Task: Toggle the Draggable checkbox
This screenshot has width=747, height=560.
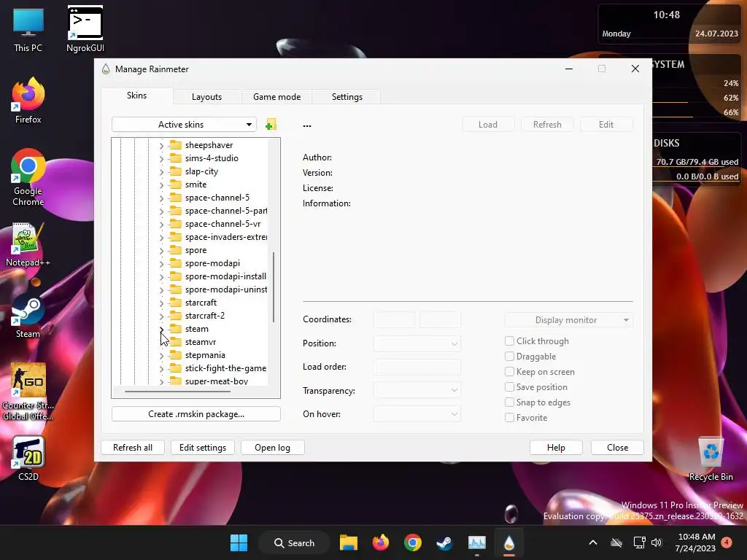Action: pos(509,356)
